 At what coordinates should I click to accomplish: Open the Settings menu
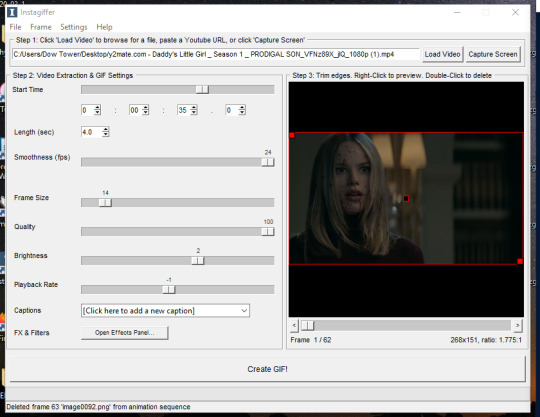click(x=74, y=27)
